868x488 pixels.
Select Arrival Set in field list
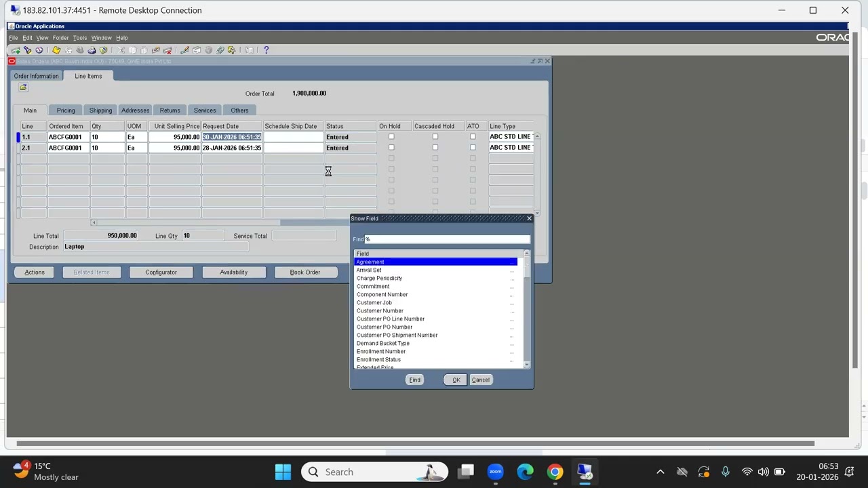pyautogui.click(x=369, y=270)
